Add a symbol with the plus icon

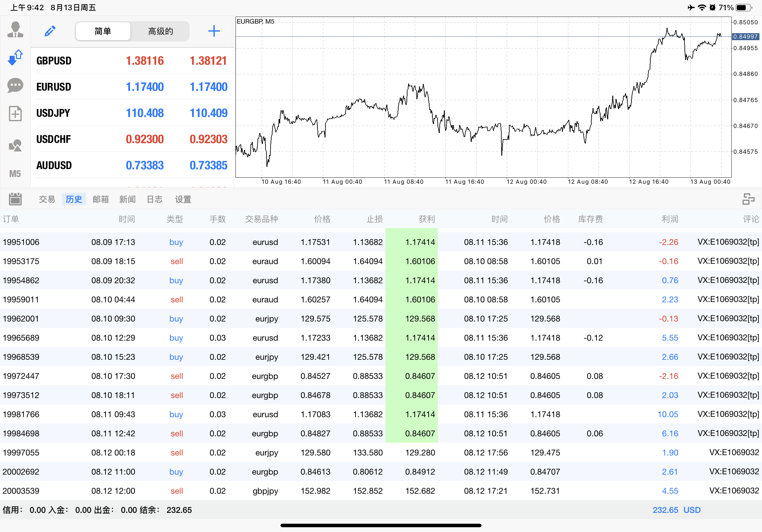click(214, 31)
